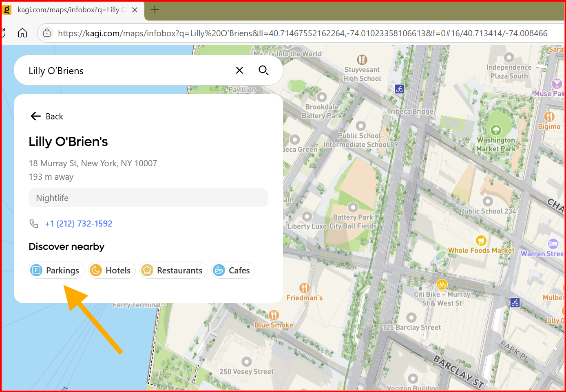Screen dimensions: 566x392
Task: Open the Gigimo restaurant marker
Action: [x=549, y=117]
